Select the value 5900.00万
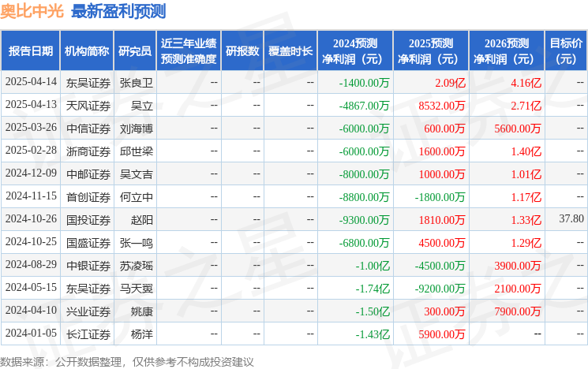Screen dimensions: 588x369 coord(442,334)
